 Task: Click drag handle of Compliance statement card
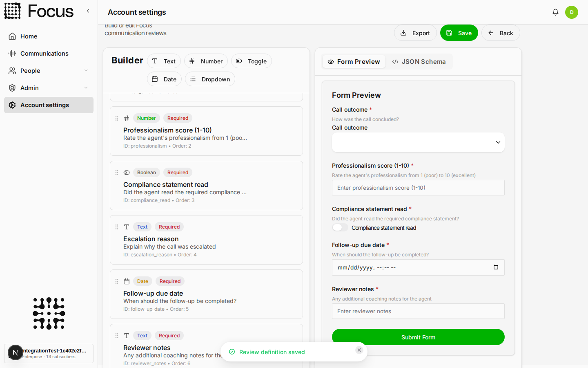(x=117, y=173)
